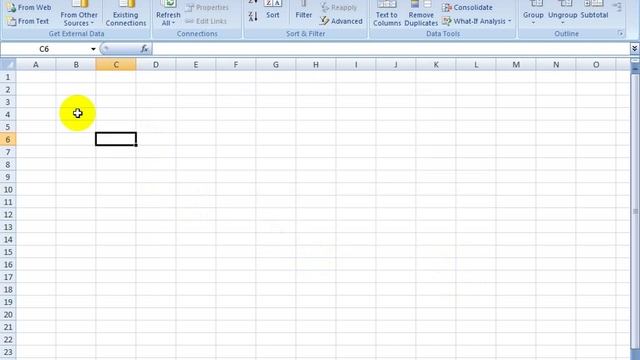Expand the formula bar
640x360 pixels.
[x=634, y=49]
